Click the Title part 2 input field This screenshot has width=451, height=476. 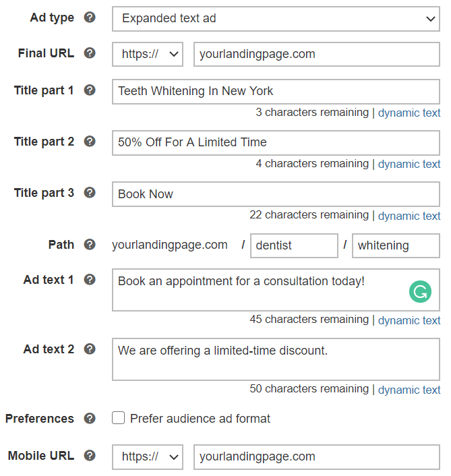(276, 143)
